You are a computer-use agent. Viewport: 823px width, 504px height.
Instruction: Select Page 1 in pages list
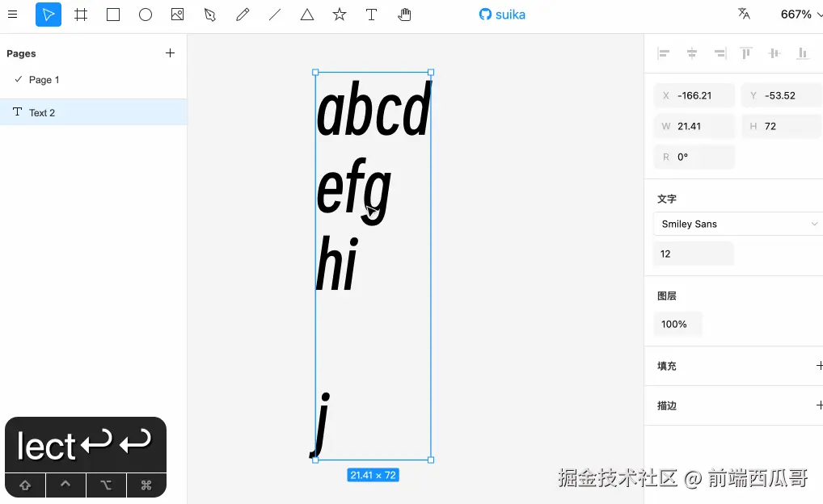pos(44,80)
